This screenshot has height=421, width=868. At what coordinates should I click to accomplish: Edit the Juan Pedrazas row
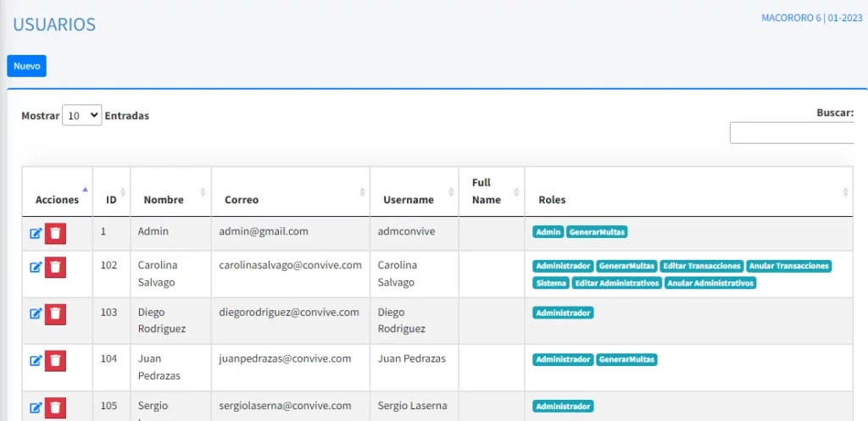pos(36,361)
